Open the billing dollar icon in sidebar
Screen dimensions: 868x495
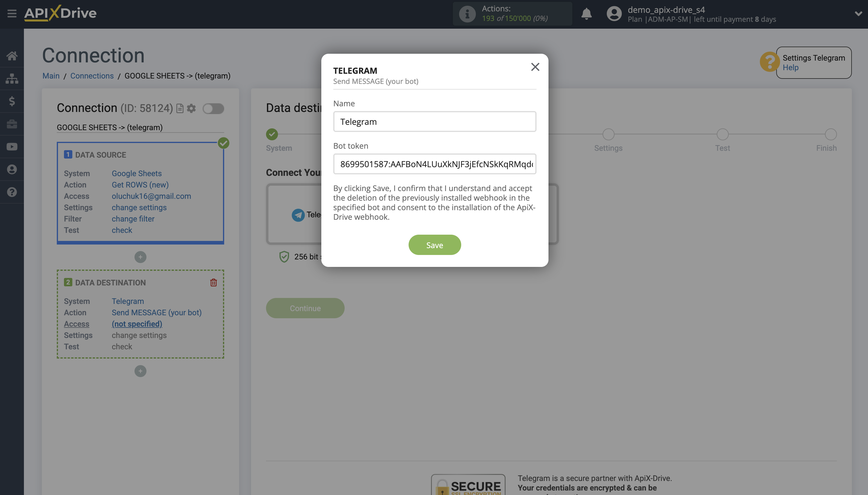pos(12,101)
